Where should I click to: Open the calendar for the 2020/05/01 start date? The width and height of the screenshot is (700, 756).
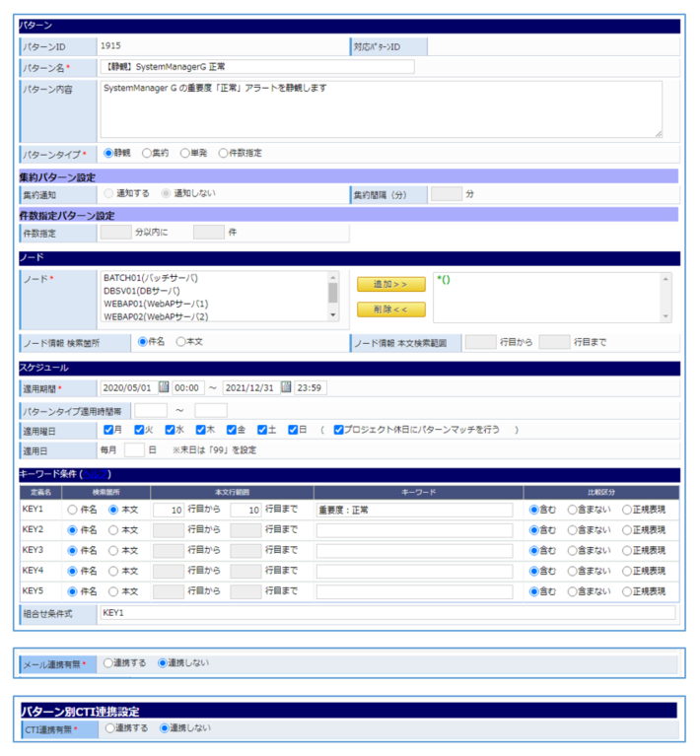[x=164, y=387]
